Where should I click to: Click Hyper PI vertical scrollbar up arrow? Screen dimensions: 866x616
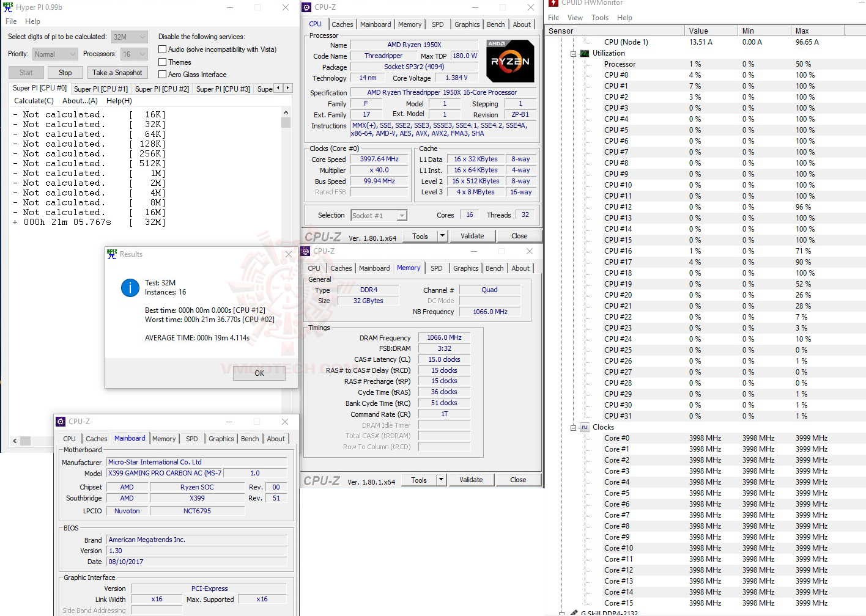point(286,112)
